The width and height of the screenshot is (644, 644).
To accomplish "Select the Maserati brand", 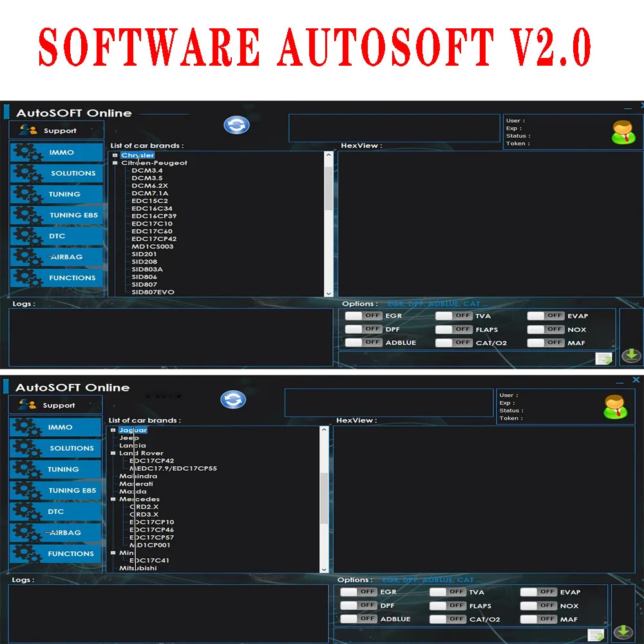I will (136, 484).
